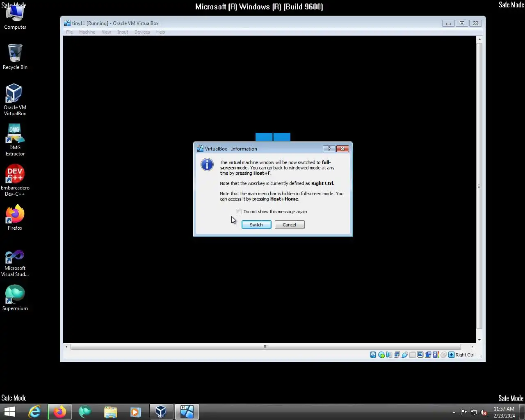Click the mouse integration status bar indicator
This screenshot has width=525, height=420.
pos(443,355)
